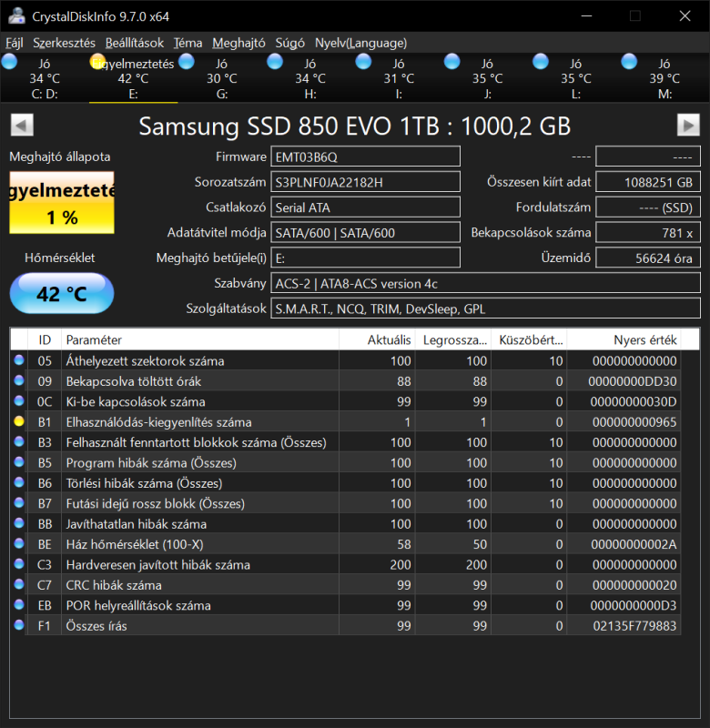Click status dot of row B3
This screenshot has width=710, height=728.
(x=19, y=441)
